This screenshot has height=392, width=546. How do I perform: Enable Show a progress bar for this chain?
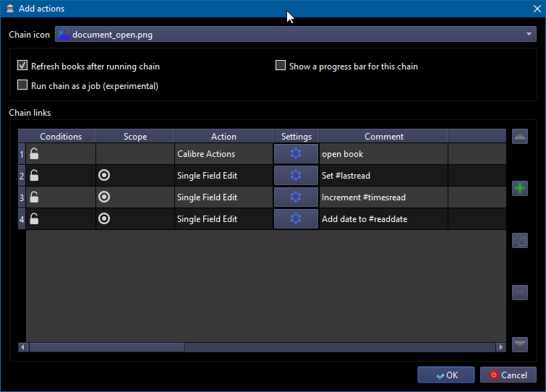click(281, 65)
